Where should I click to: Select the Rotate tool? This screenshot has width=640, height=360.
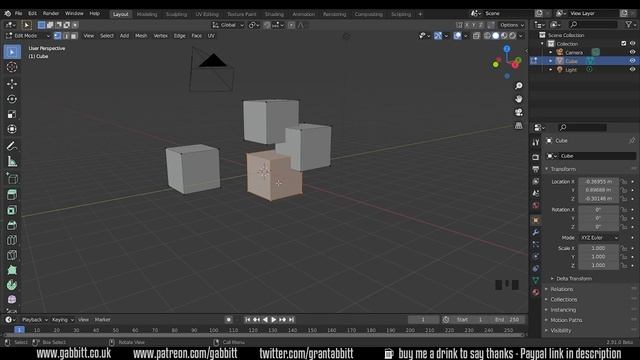pos(12,99)
